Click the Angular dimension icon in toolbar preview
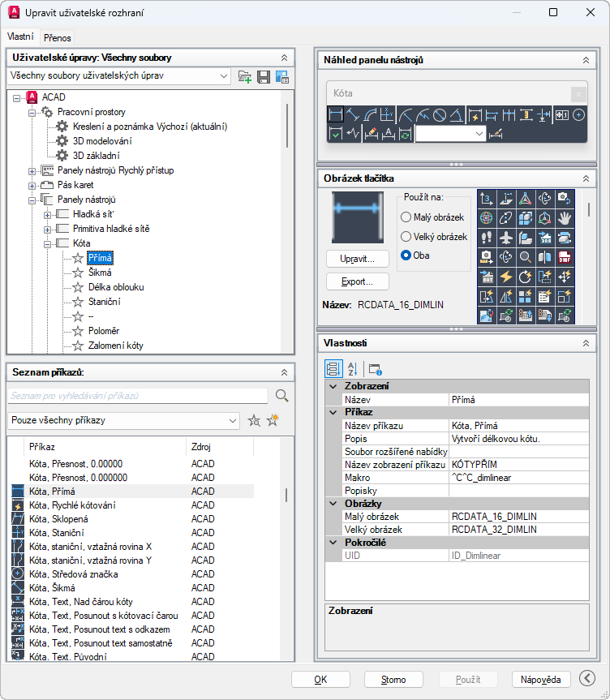610x700 pixels. tap(457, 115)
